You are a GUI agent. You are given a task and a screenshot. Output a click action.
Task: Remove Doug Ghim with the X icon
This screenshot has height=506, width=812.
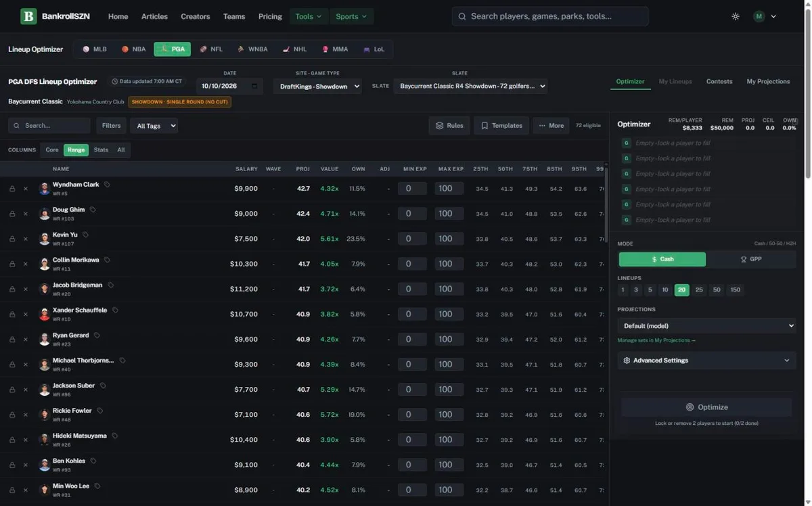(x=26, y=214)
